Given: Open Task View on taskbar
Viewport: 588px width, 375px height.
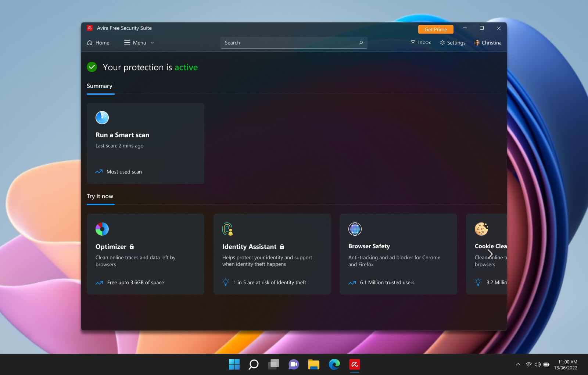Looking at the screenshot, I should [274, 364].
